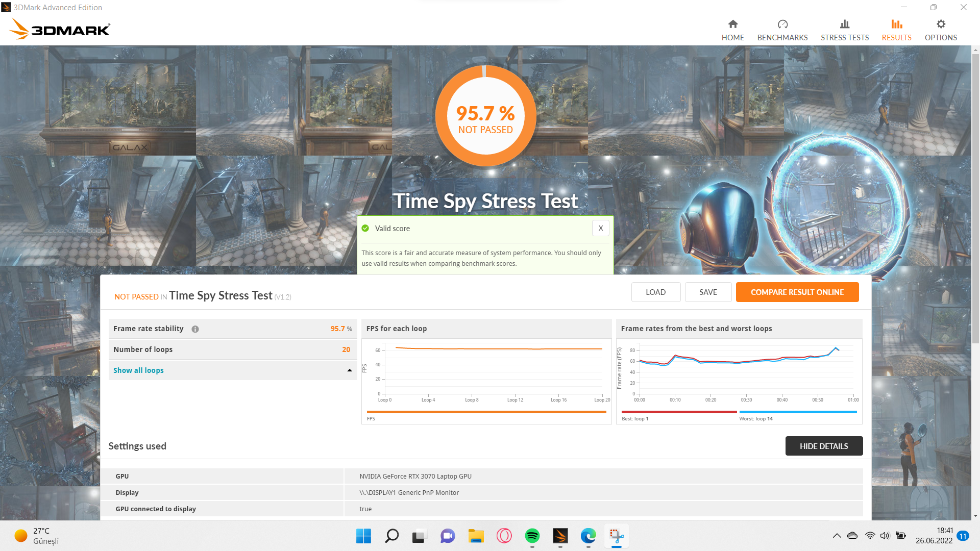Click the Hide Details button
980x551 pixels.
[823, 446]
